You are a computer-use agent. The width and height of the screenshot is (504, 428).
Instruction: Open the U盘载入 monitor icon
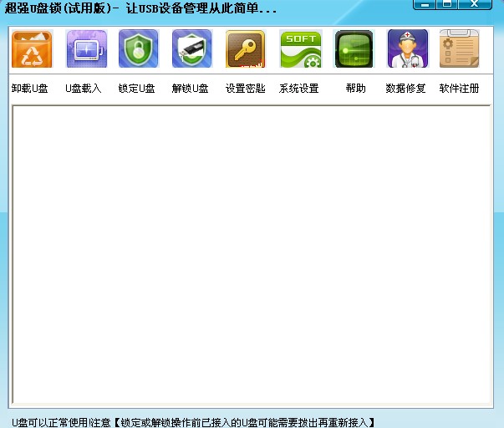(x=86, y=48)
